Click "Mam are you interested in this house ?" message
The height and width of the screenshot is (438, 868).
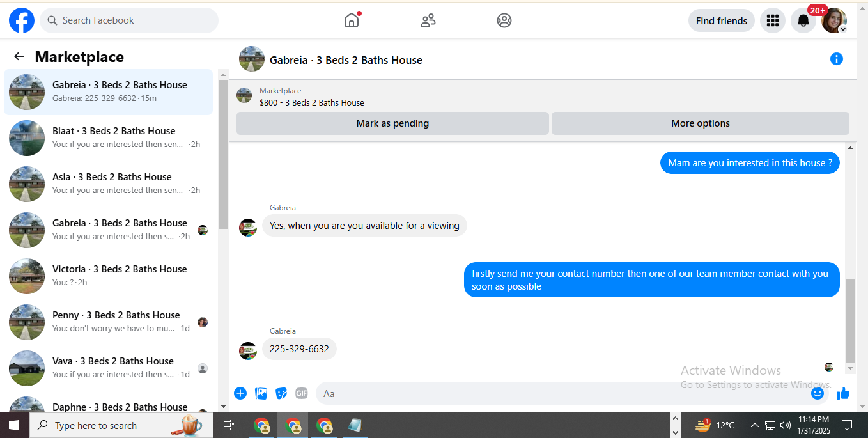coord(750,163)
